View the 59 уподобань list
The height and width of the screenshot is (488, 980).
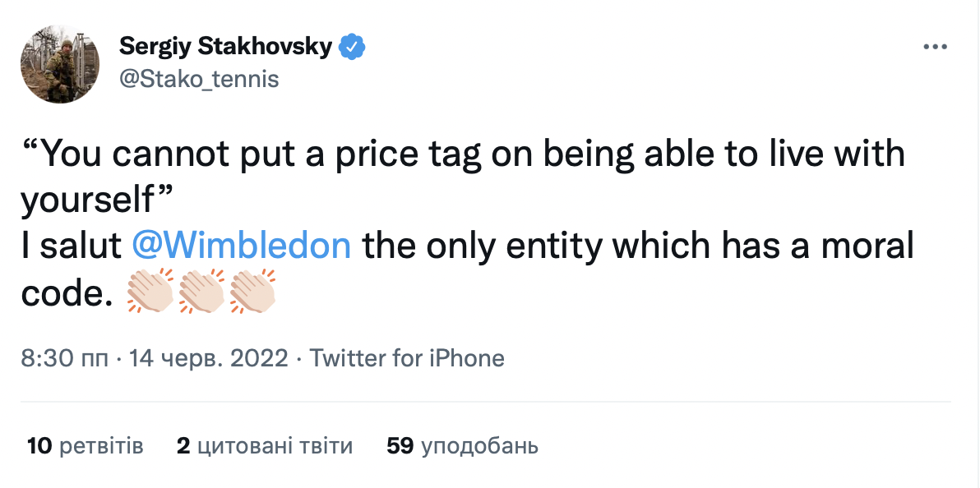click(x=462, y=446)
